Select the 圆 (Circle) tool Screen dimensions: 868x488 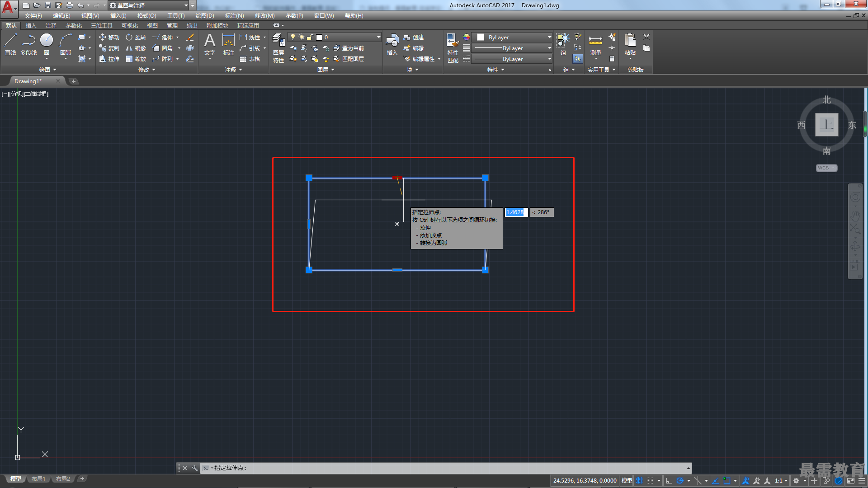coord(47,45)
